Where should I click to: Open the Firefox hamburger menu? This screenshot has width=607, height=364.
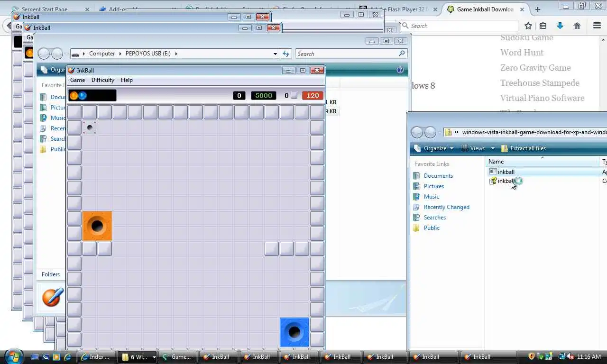597,26
